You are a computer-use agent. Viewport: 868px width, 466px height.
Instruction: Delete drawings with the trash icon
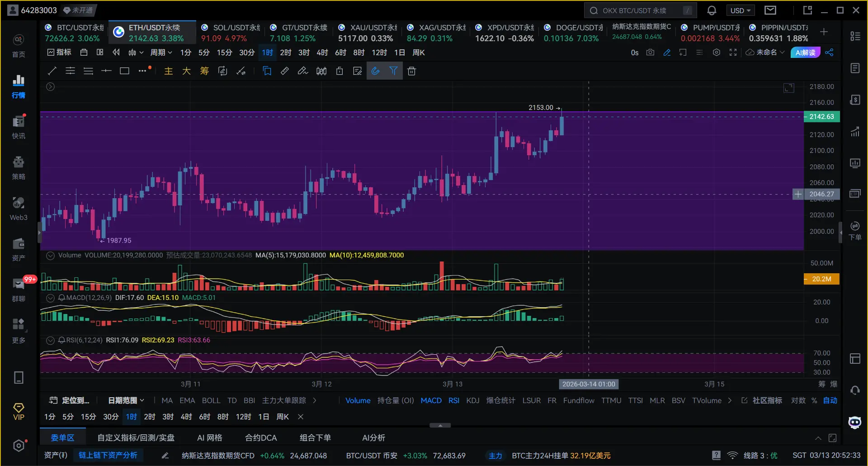(x=411, y=71)
